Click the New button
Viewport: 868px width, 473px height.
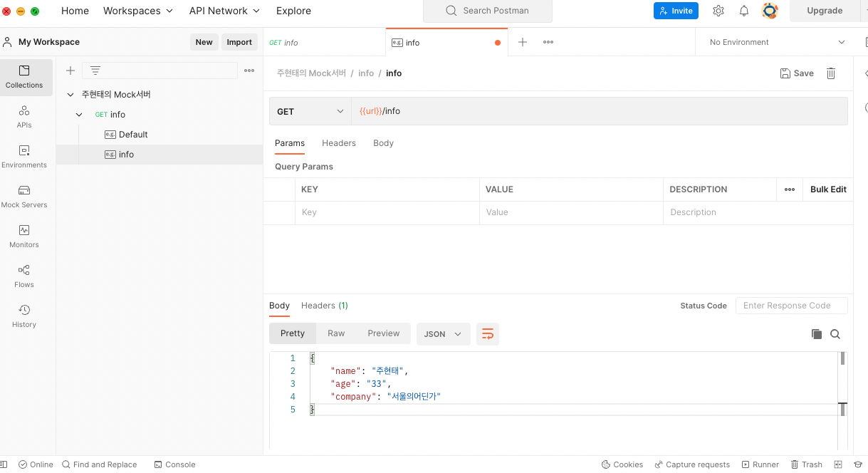pos(204,42)
